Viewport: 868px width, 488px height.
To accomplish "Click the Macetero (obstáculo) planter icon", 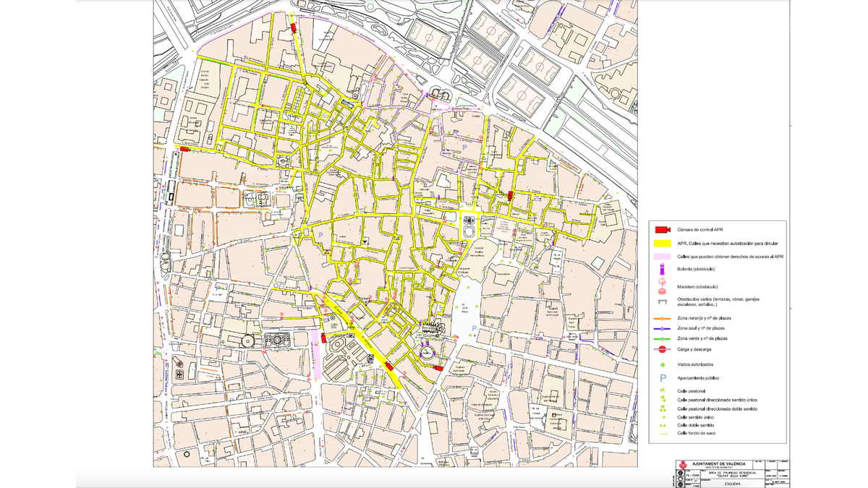I will [662, 286].
